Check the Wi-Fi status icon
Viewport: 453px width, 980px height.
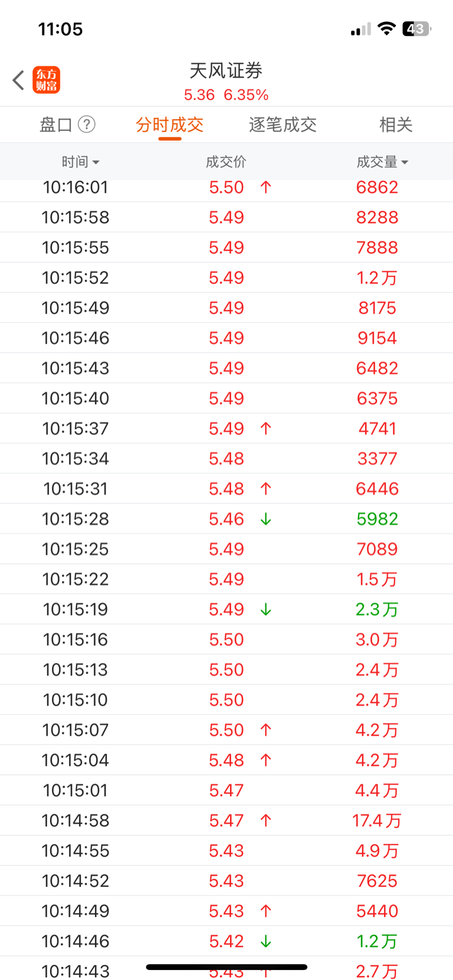tap(386, 28)
